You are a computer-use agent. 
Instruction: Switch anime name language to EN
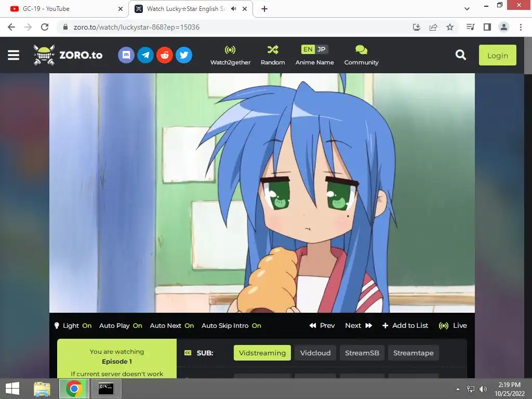[308, 49]
